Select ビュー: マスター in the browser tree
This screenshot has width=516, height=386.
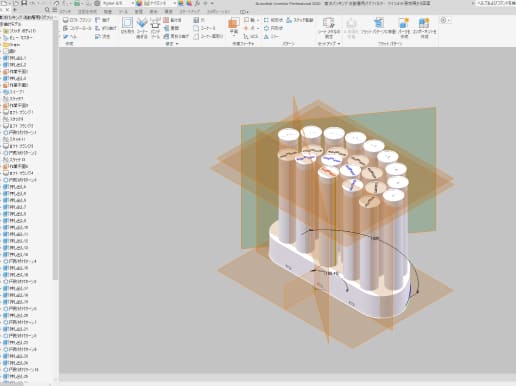pos(18,38)
